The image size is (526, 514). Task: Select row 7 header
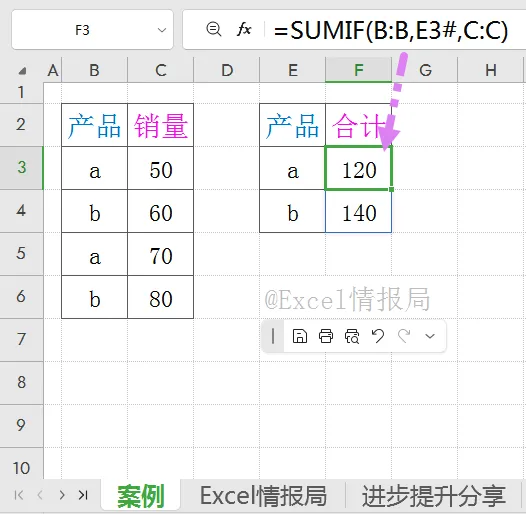click(x=21, y=340)
